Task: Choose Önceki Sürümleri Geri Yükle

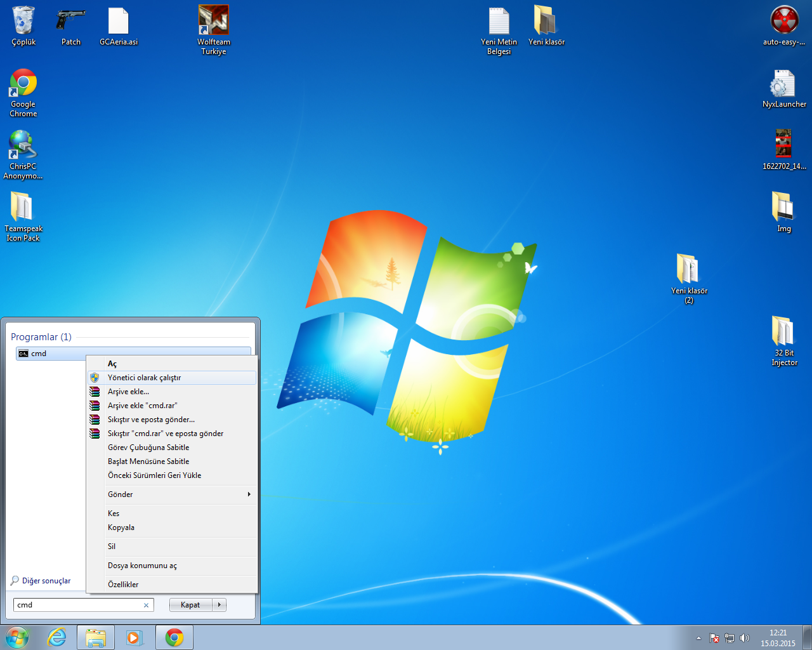Action: coord(172,475)
